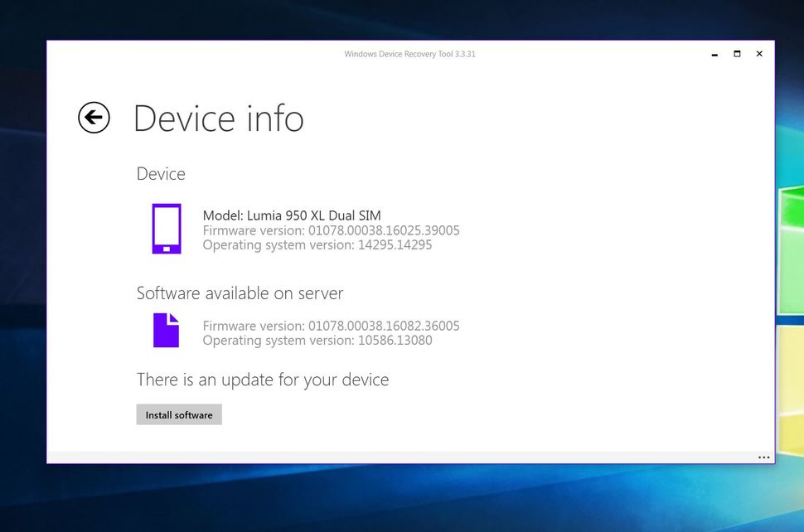Maximize the recovery tool window
Viewport: 804px width, 532px height.
[736, 54]
